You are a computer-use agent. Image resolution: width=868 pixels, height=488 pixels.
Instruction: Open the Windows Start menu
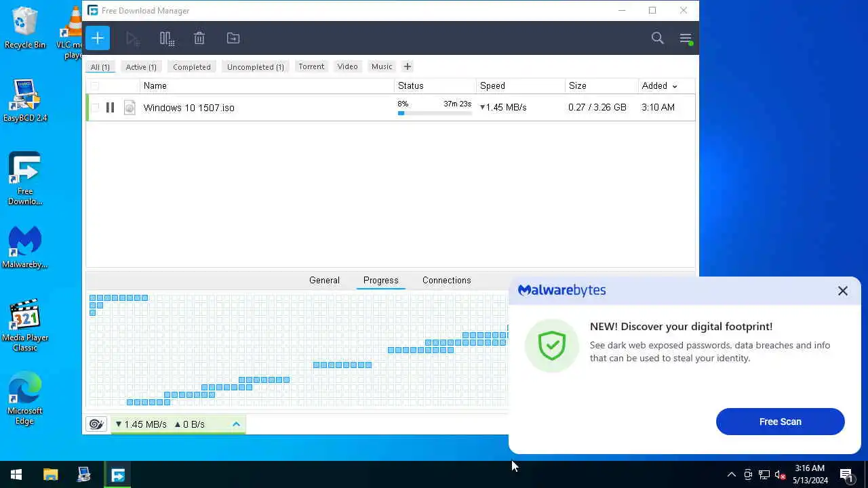(16, 474)
